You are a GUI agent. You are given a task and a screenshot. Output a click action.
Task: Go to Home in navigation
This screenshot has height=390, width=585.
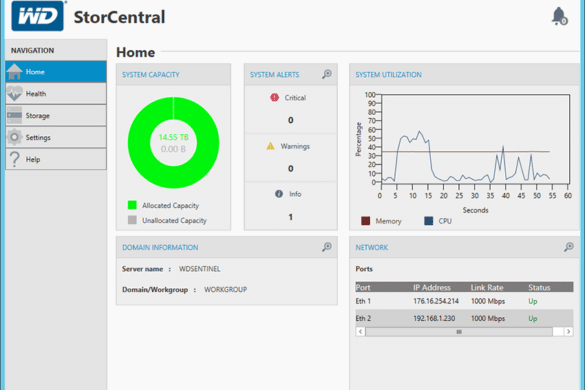point(56,72)
